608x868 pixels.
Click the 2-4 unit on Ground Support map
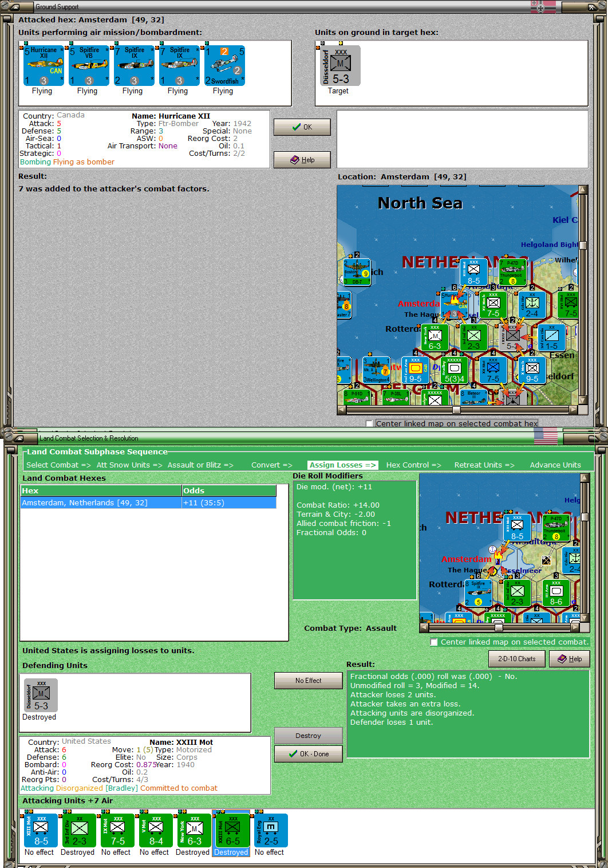(x=532, y=305)
